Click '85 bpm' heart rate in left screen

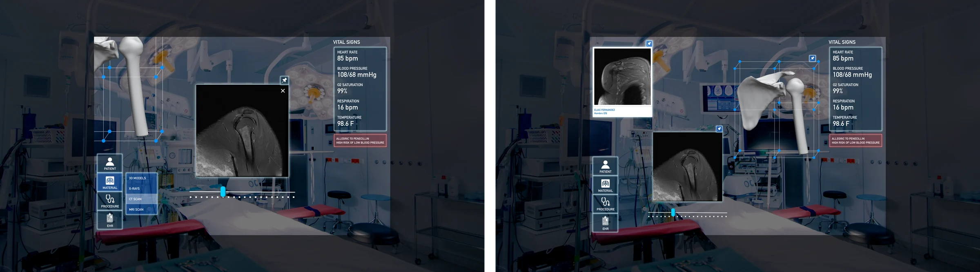point(347,58)
